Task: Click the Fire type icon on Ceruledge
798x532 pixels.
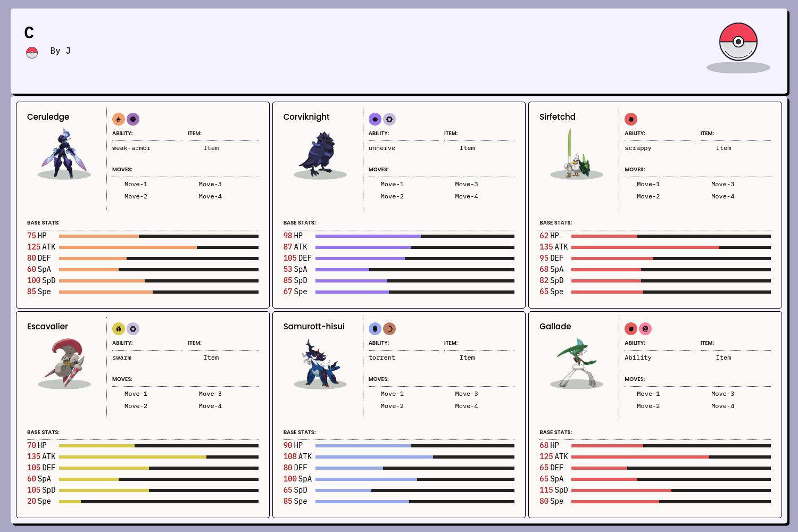Action: click(x=119, y=119)
